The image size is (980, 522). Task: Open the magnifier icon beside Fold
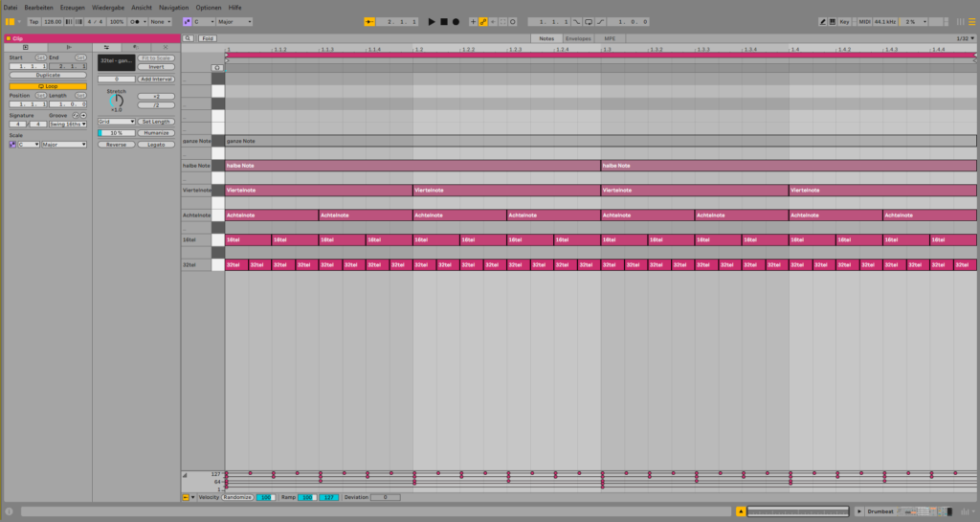coord(188,38)
